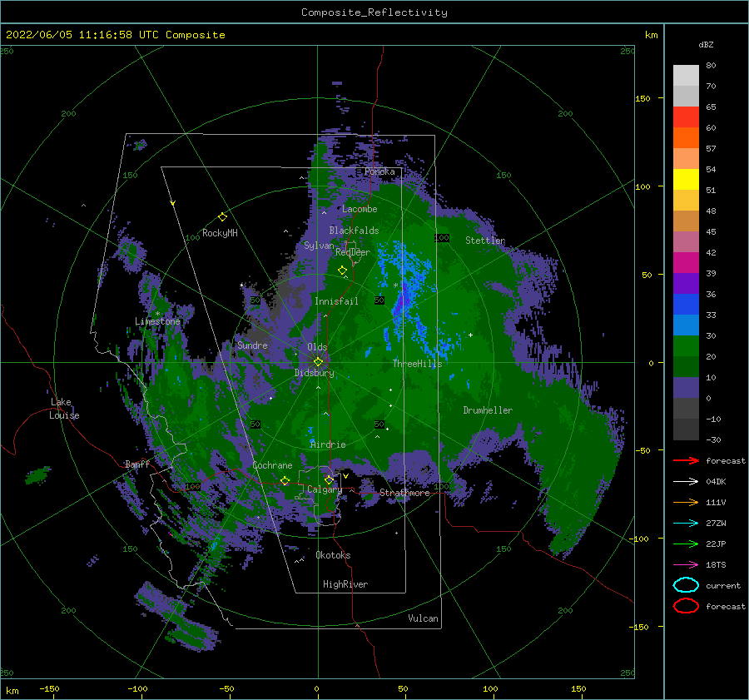Select the ThreeHills label

pos(417,364)
